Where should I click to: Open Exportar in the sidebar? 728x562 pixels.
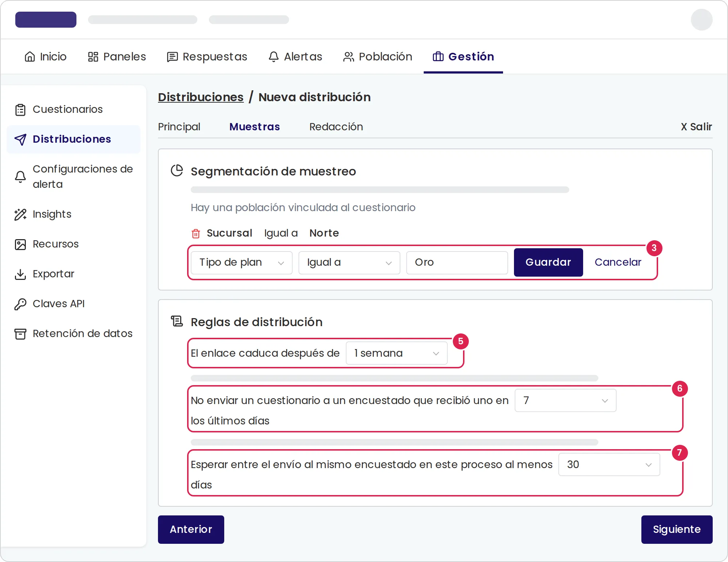tap(74, 274)
